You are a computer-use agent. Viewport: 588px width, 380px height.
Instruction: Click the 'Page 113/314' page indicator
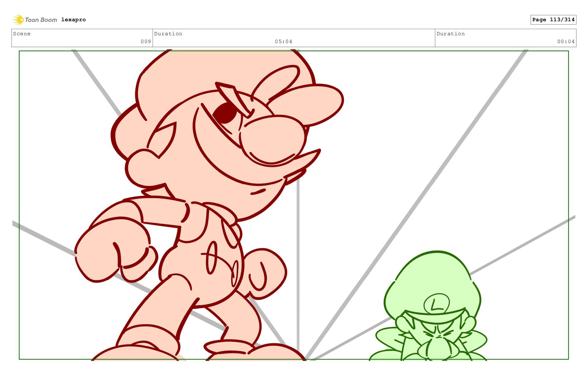pos(553,20)
